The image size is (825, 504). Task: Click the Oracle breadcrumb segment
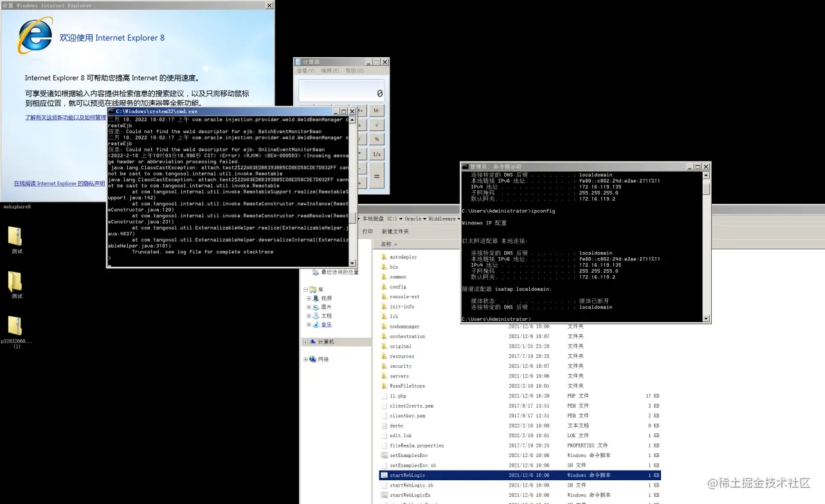[413, 219]
